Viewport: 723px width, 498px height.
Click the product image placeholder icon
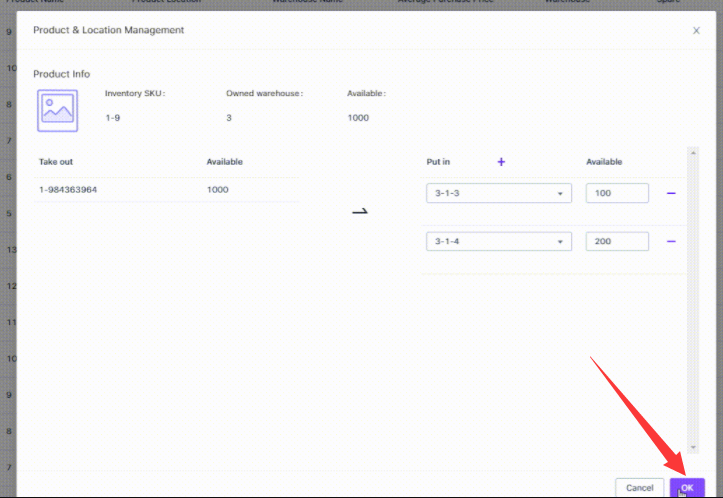58,111
